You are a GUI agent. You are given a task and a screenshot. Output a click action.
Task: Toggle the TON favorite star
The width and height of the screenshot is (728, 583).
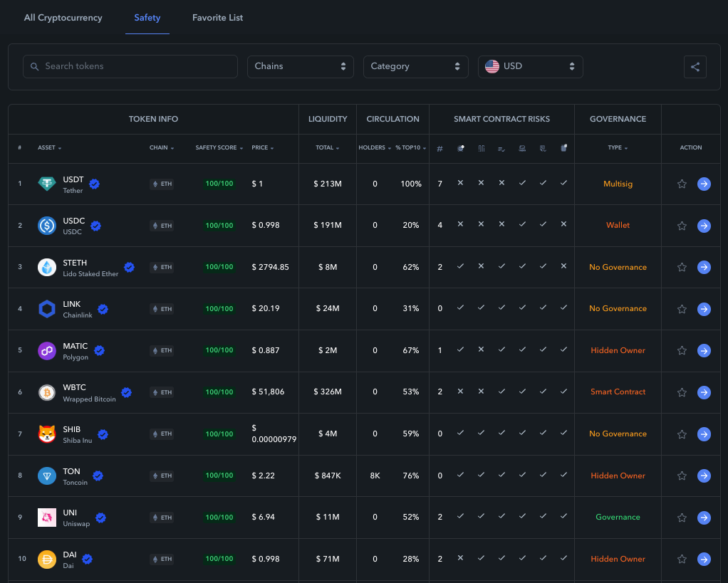coord(682,476)
